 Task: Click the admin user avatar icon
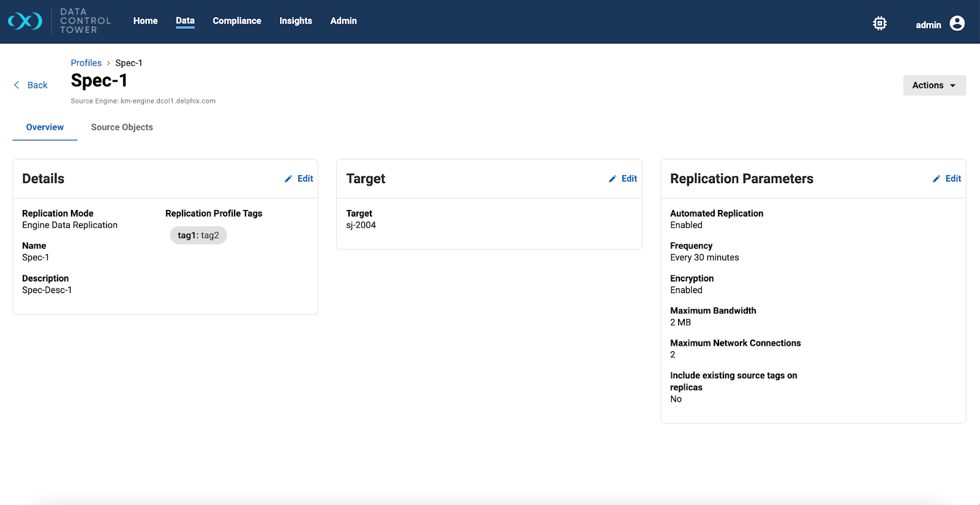pyautogui.click(x=957, y=23)
